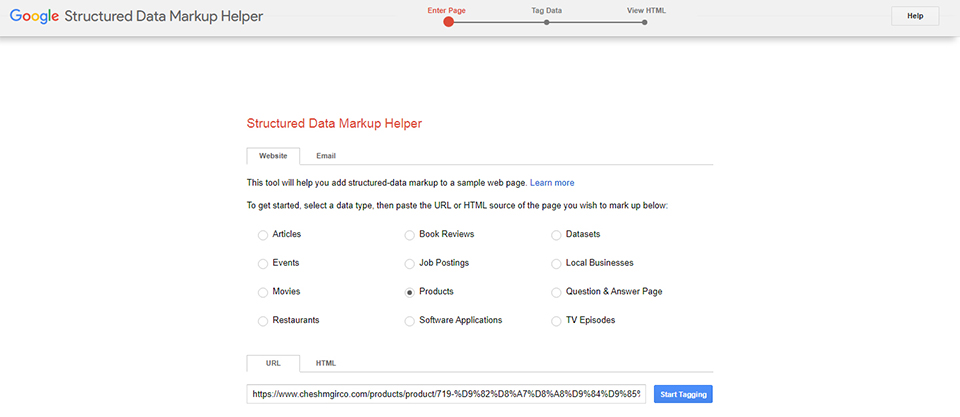960x417 pixels.
Task: Click the Google logo in header
Action: [x=34, y=17]
